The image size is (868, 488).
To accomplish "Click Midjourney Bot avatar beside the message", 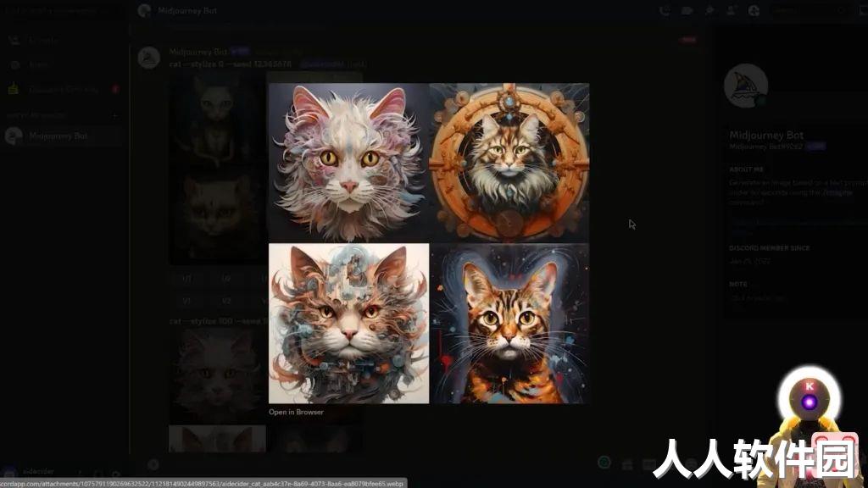I will click(x=149, y=58).
